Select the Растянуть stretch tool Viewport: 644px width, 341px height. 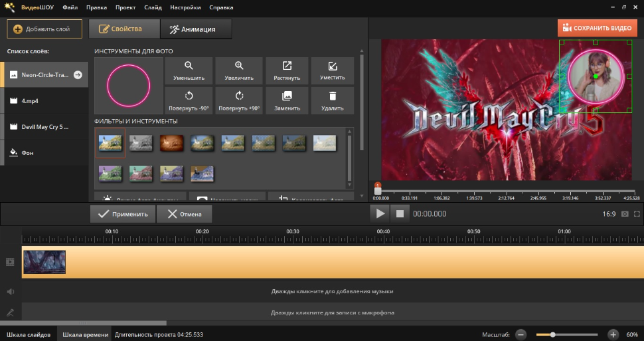click(287, 70)
